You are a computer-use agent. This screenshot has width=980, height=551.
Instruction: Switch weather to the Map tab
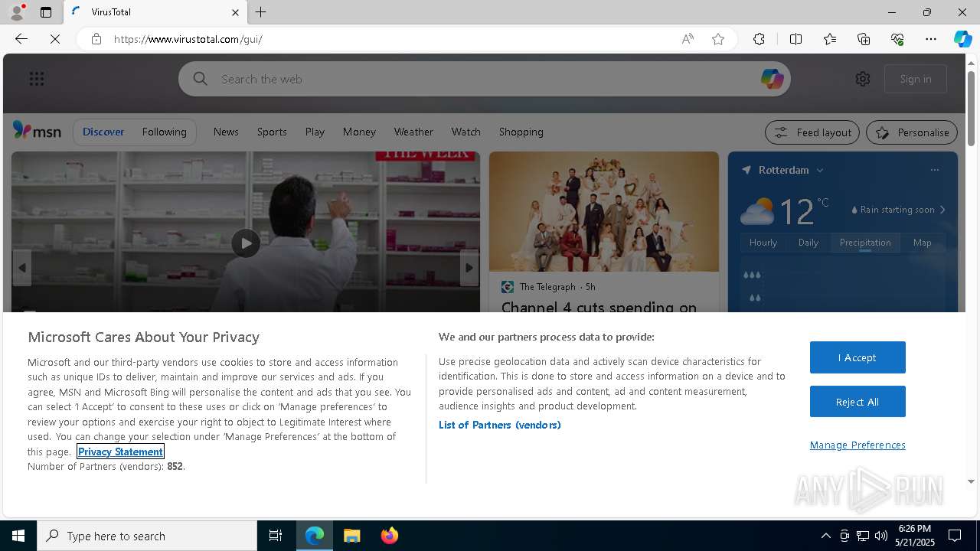(922, 243)
